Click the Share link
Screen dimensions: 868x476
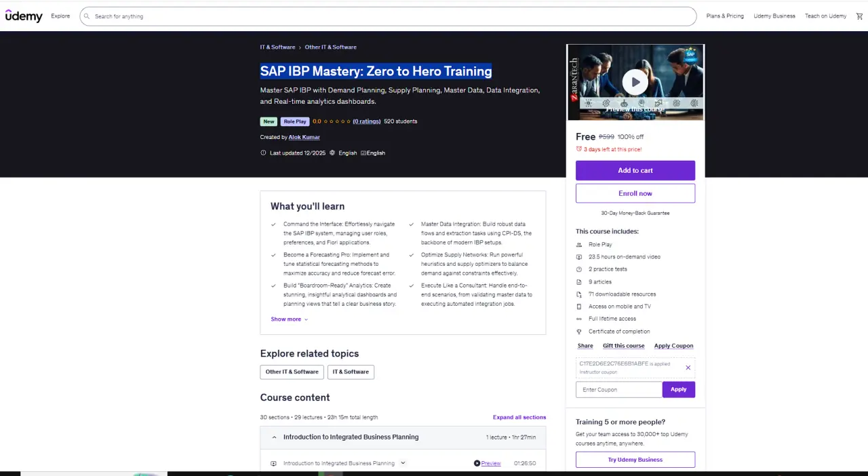[585, 346]
